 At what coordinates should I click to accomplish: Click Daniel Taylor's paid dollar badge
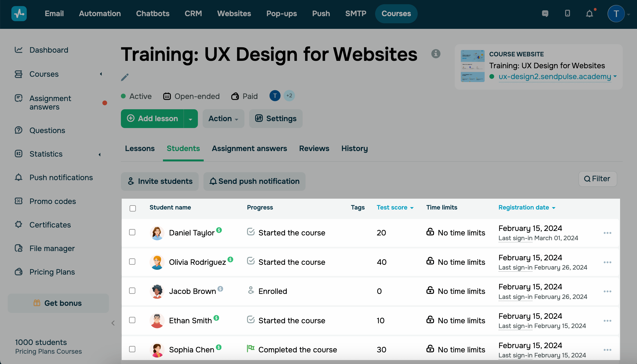click(x=219, y=230)
